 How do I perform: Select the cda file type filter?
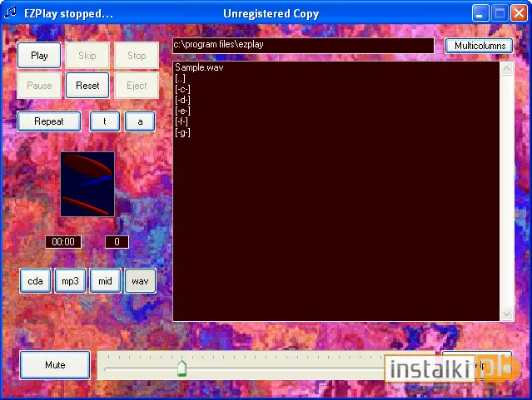pos(35,281)
